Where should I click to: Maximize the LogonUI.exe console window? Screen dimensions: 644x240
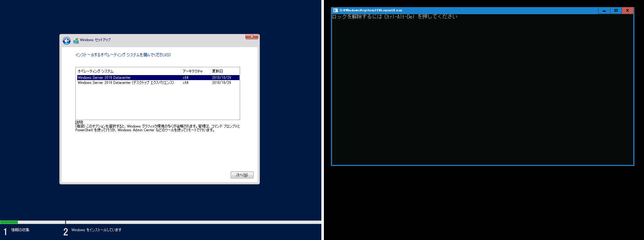coord(616,11)
